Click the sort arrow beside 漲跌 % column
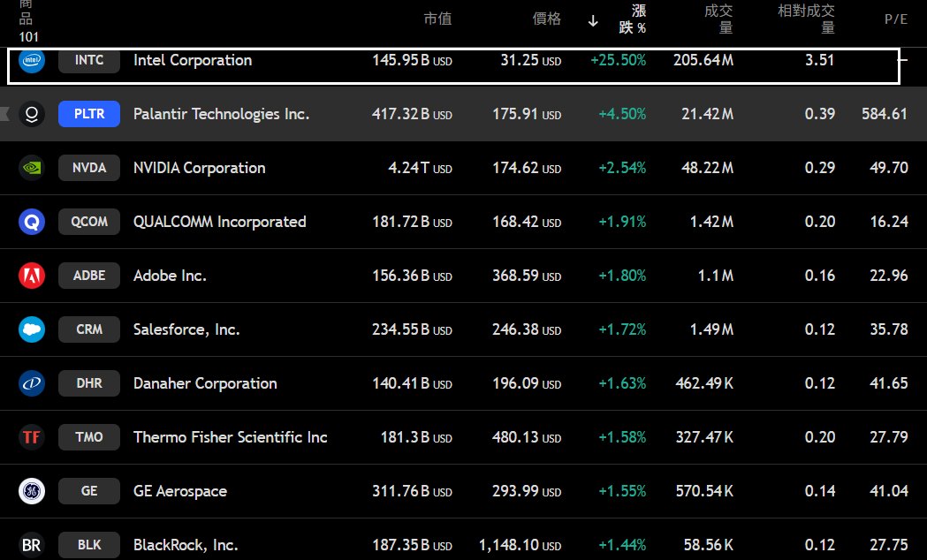The width and height of the screenshot is (927, 560). [593, 20]
